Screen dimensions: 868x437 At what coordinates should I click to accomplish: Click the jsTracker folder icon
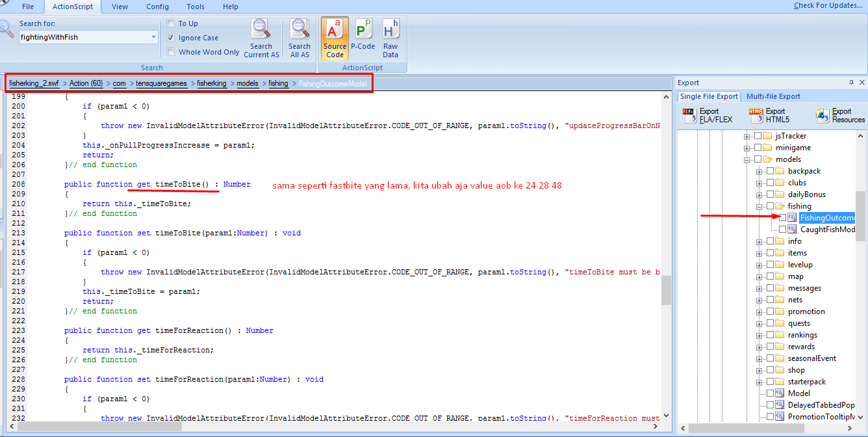pyautogui.click(x=767, y=136)
